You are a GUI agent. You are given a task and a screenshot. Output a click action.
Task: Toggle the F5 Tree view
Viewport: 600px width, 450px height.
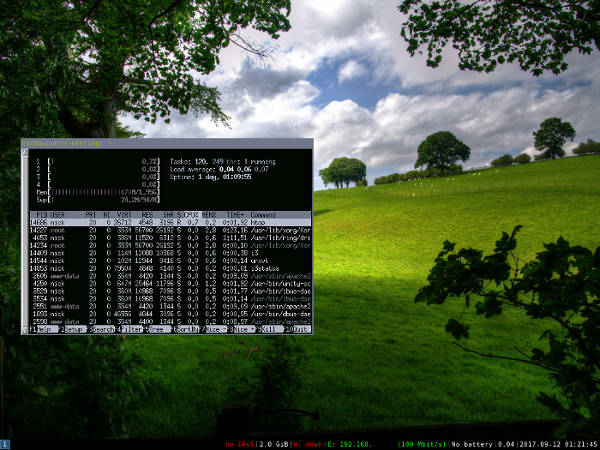tap(157, 329)
